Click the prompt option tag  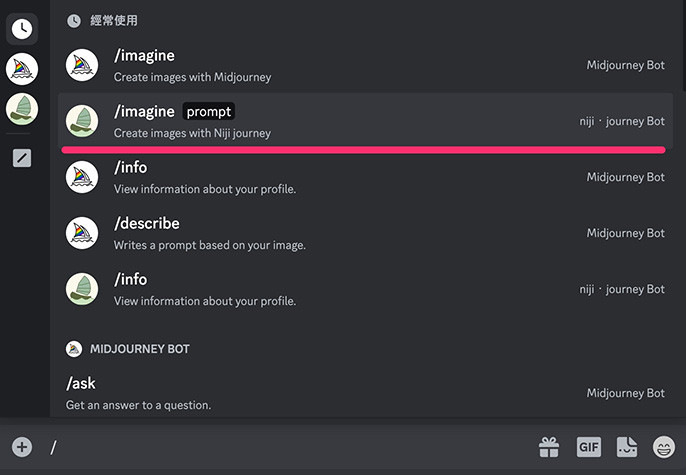210,112
